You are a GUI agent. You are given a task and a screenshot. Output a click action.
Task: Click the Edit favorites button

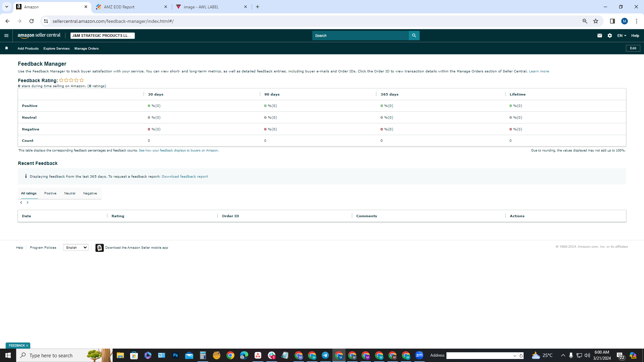coord(633,48)
